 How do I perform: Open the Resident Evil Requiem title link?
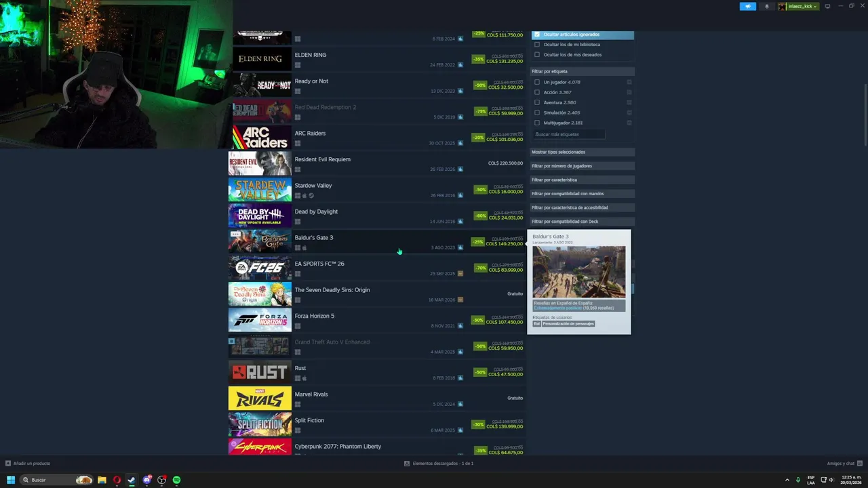pos(323,159)
